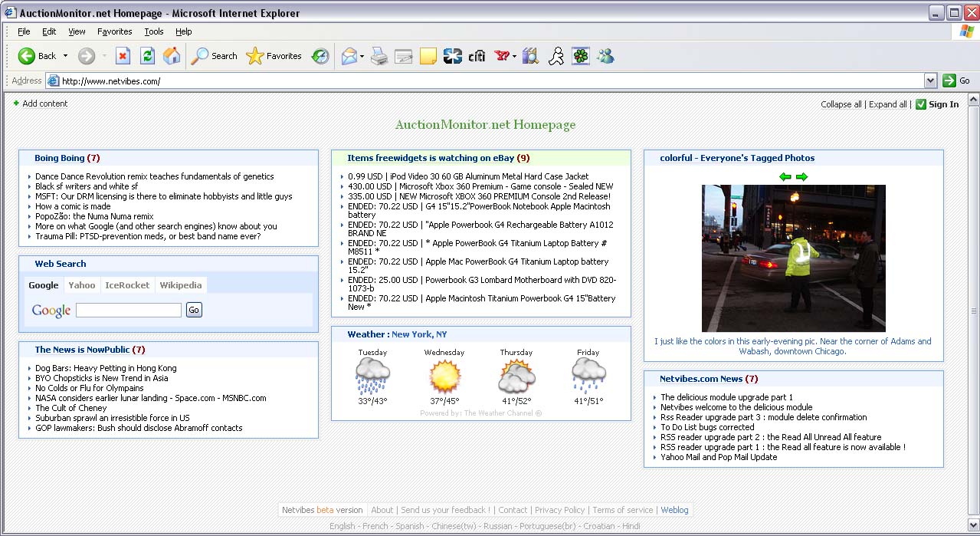Open the Tools menu
Viewport: 980px width, 536px height.
(x=154, y=31)
